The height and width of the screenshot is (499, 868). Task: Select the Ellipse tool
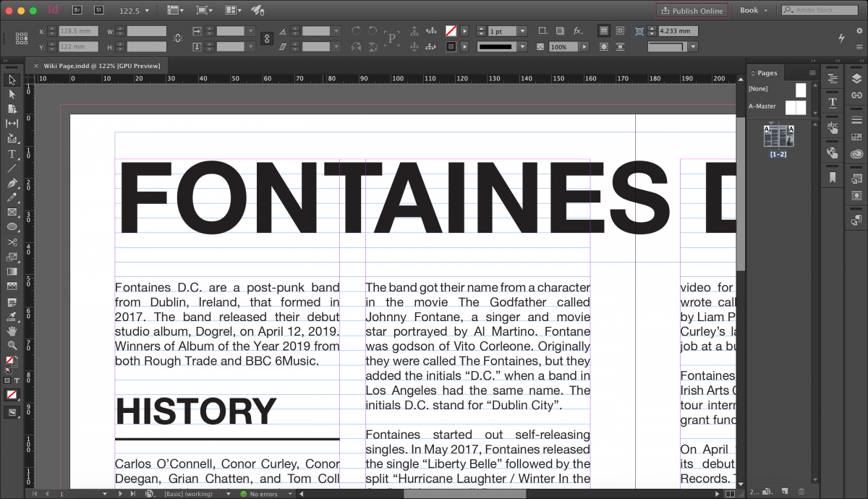[x=12, y=227]
